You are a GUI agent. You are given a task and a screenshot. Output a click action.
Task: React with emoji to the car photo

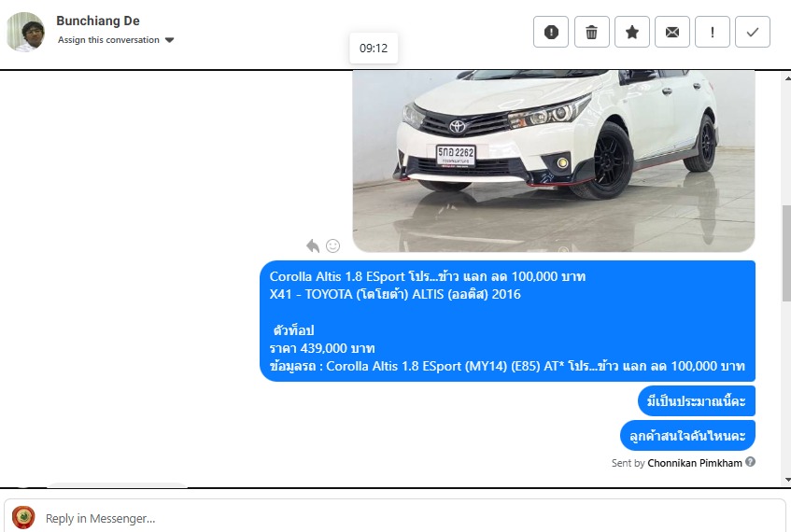333,245
